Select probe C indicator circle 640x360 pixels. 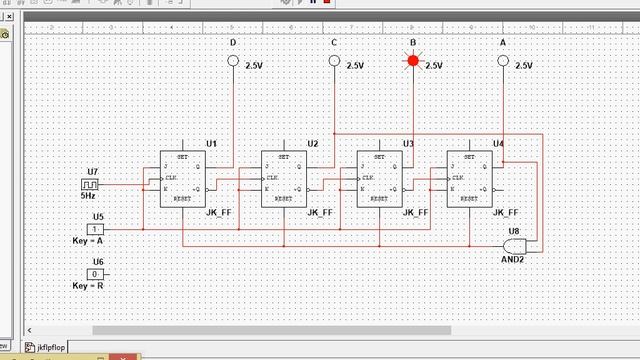[x=334, y=61]
